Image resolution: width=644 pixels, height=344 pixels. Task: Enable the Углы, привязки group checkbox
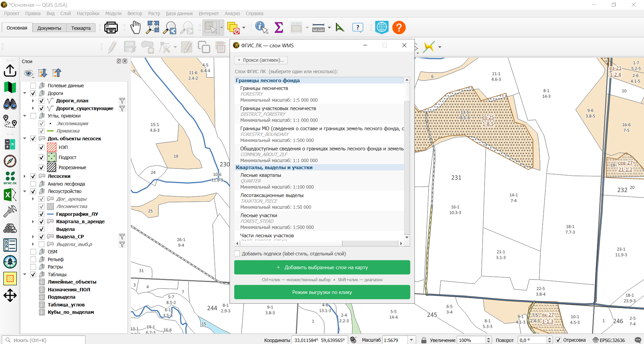click(x=33, y=116)
